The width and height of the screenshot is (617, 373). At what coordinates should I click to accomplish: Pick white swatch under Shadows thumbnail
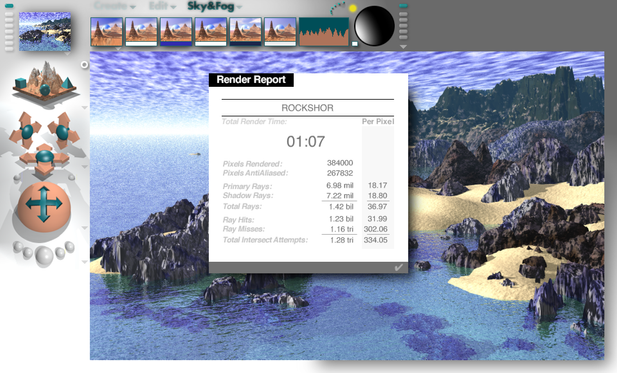coord(141,44)
